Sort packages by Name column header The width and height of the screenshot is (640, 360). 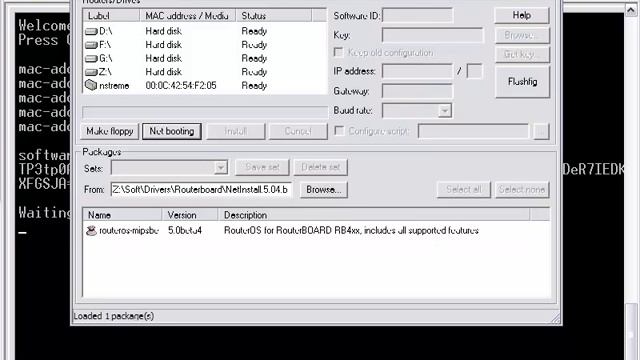point(122,215)
